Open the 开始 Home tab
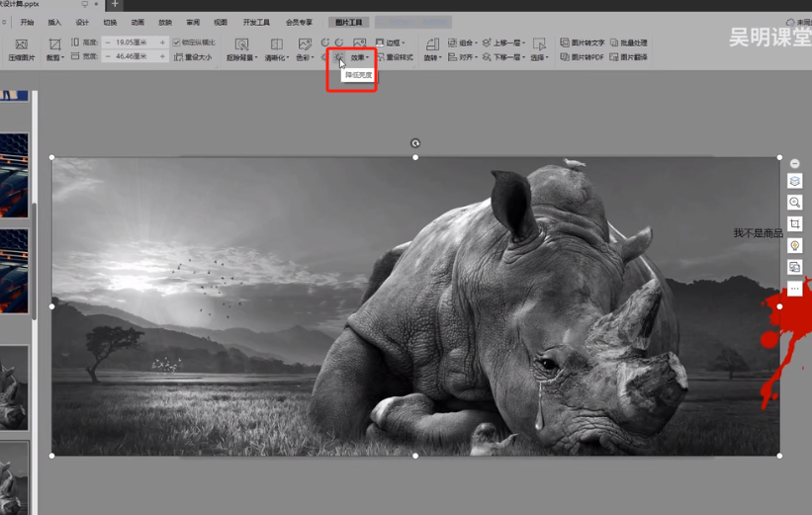The height and width of the screenshot is (515, 812). click(x=27, y=23)
